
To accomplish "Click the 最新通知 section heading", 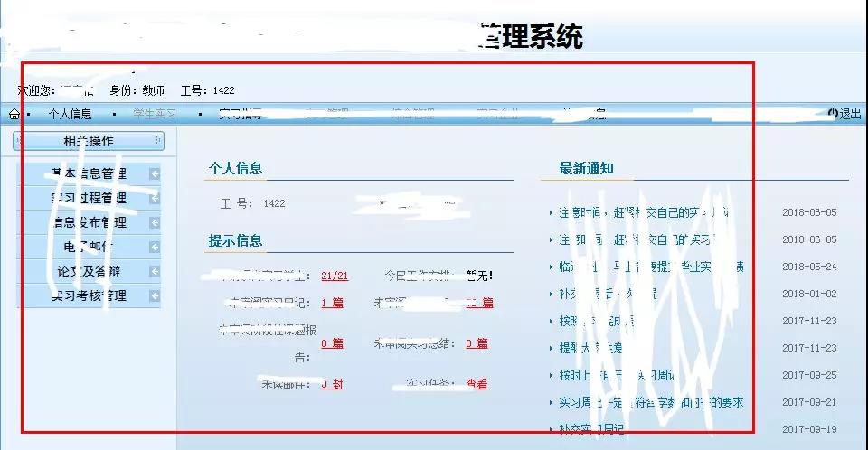I will click(x=586, y=168).
